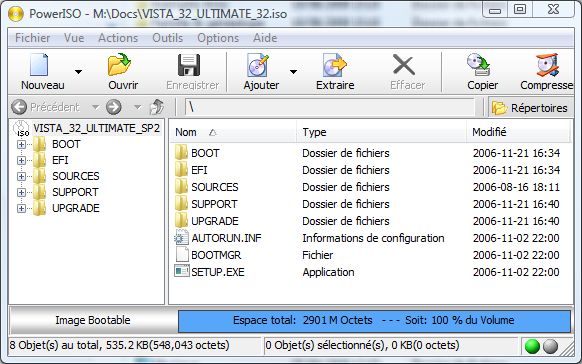The image size is (582, 364).
Task: Click the Image Bootable label
Action: pos(93,320)
